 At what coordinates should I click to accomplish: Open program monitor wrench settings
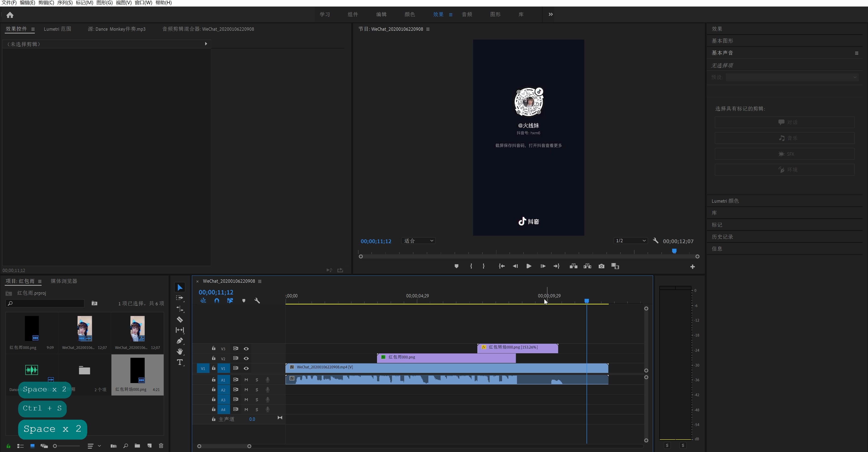[x=655, y=241]
